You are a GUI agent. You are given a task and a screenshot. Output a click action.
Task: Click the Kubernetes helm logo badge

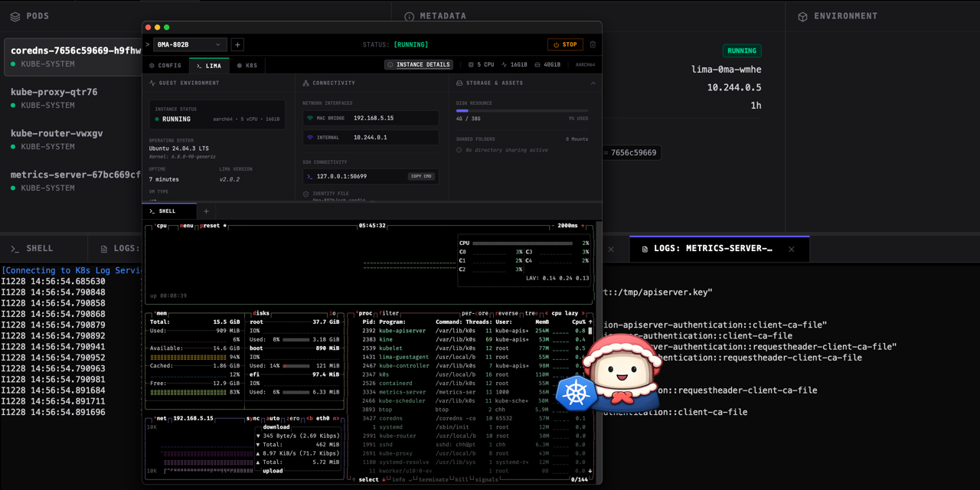coord(576,394)
